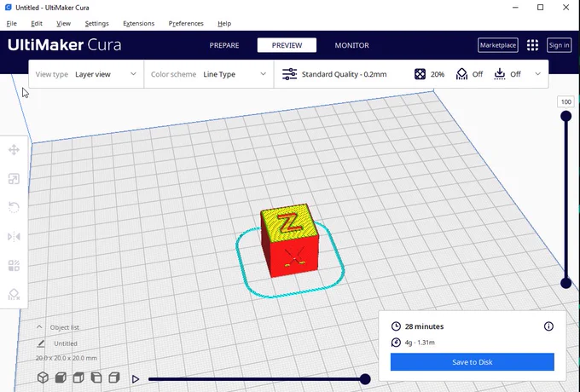
Task: Click the build plate adhesion Off icon
Action: coord(499,74)
